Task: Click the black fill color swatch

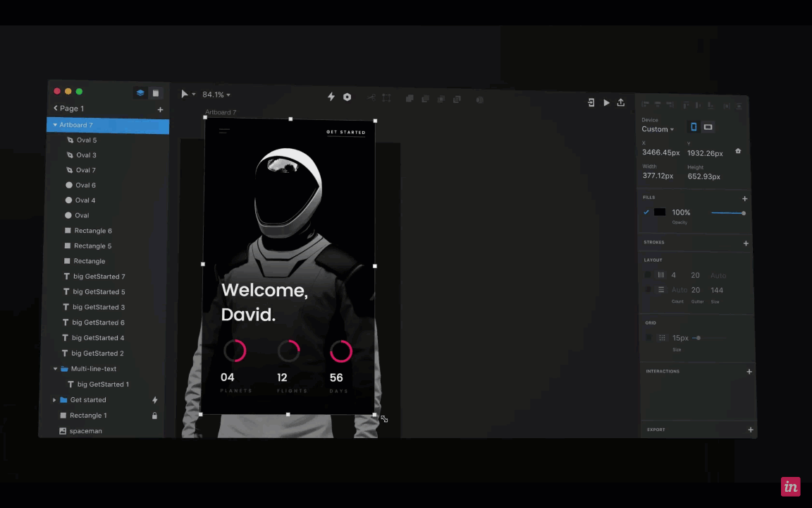Action: pos(660,212)
